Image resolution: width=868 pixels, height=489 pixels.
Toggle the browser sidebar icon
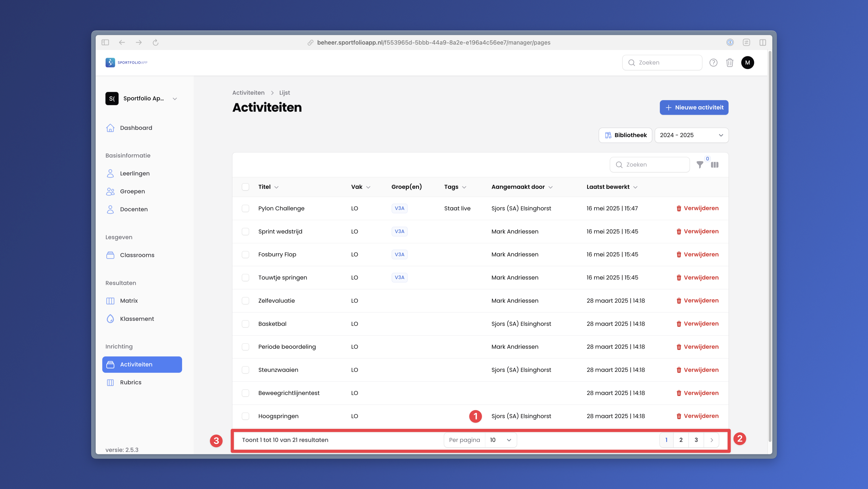click(105, 42)
